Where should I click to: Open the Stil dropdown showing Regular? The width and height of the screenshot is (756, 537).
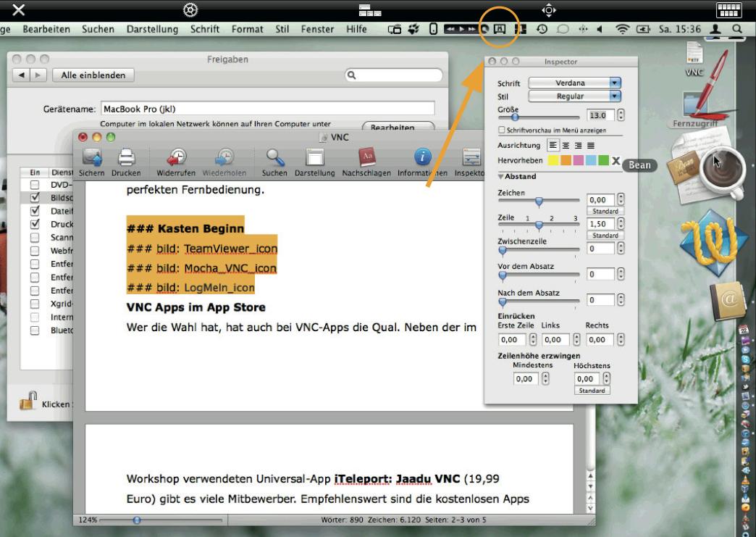pos(575,96)
